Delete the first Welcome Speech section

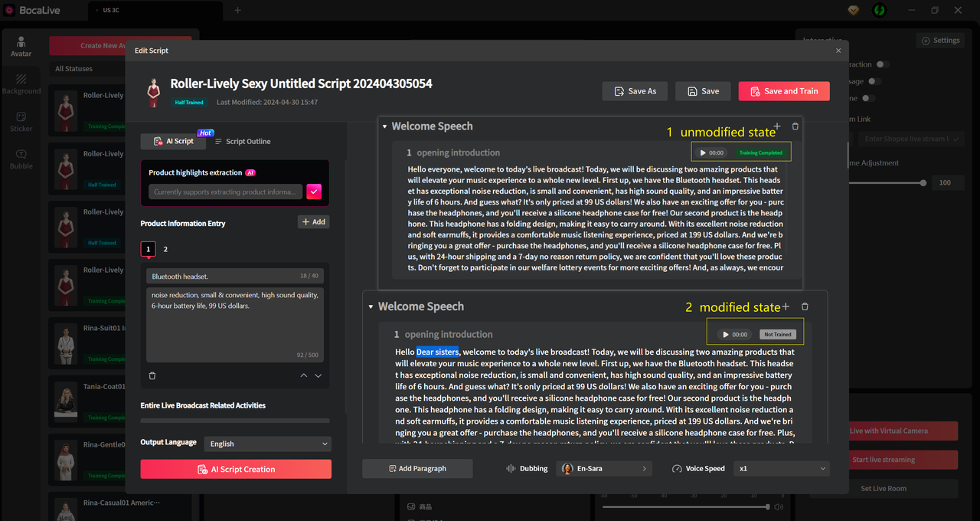tap(795, 126)
